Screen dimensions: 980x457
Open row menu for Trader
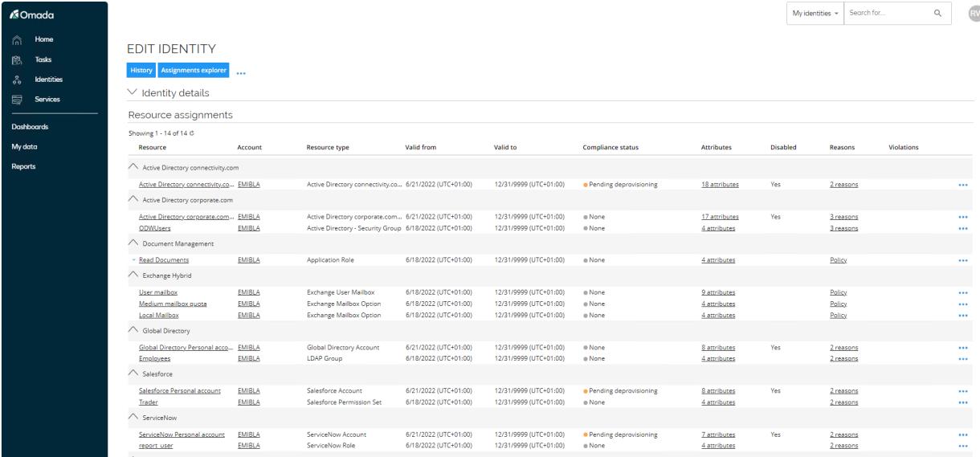[x=963, y=402]
